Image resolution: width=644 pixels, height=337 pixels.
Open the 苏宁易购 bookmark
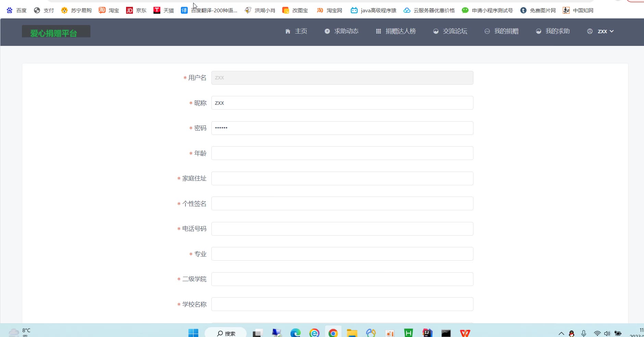coord(76,10)
